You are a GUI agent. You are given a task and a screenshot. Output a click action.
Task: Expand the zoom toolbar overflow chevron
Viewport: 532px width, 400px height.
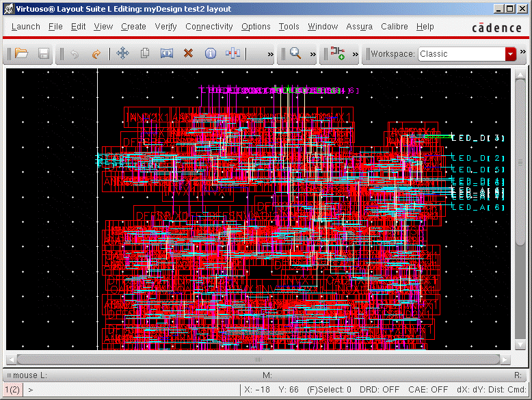coord(312,54)
